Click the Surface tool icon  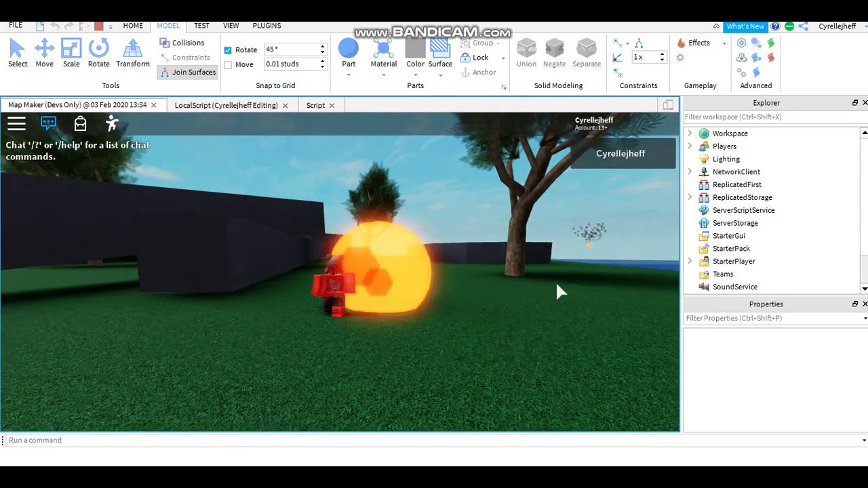pyautogui.click(x=440, y=49)
